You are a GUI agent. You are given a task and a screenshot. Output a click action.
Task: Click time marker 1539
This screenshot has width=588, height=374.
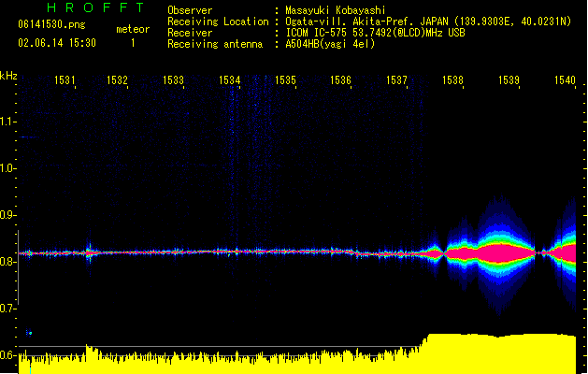click(x=509, y=80)
